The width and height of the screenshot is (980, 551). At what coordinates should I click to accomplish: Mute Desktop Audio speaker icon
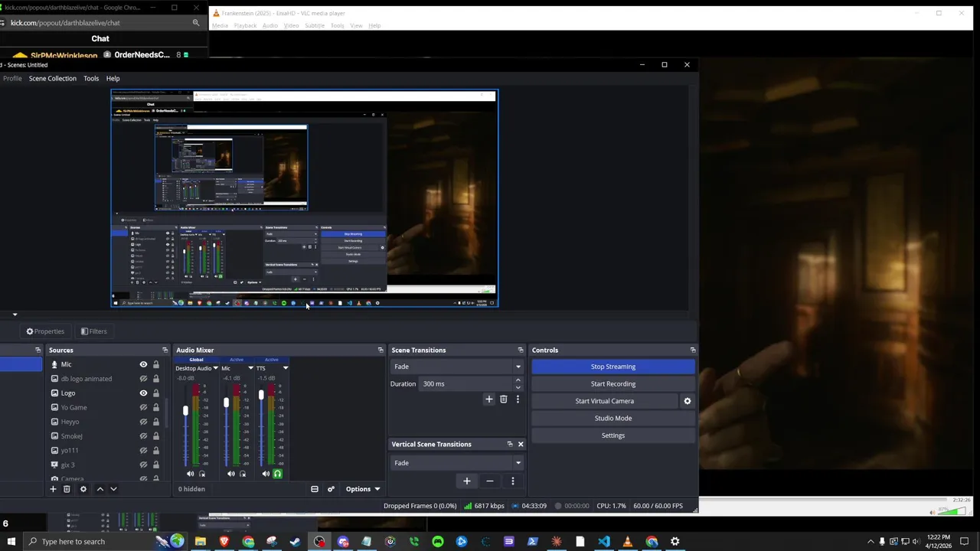[x=190, y=474]
